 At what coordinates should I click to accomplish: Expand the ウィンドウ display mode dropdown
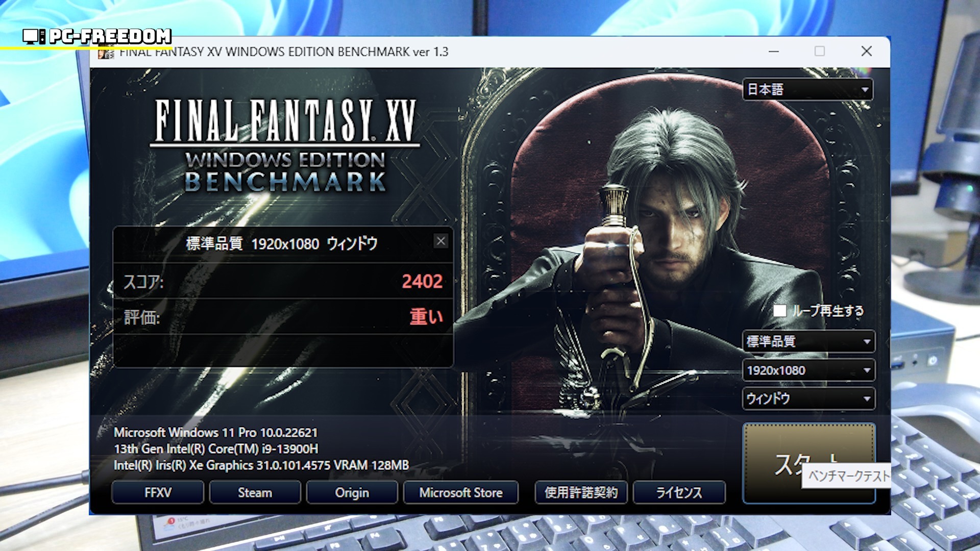(808, 398)
